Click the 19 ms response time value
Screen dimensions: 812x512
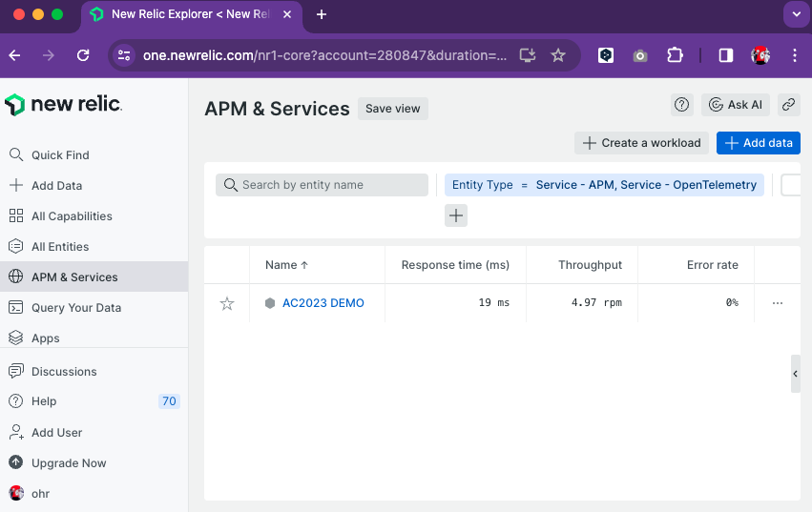pos(493,303)
